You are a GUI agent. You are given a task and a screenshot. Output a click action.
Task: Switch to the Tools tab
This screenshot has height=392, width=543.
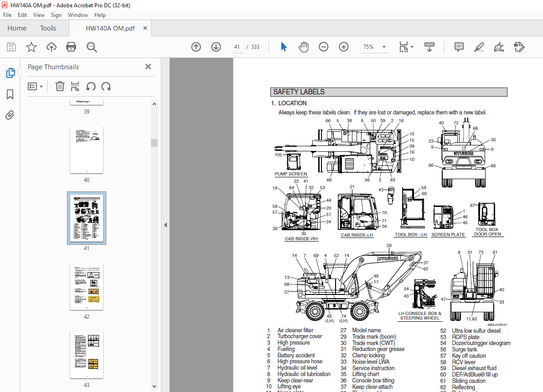(48, 28)
